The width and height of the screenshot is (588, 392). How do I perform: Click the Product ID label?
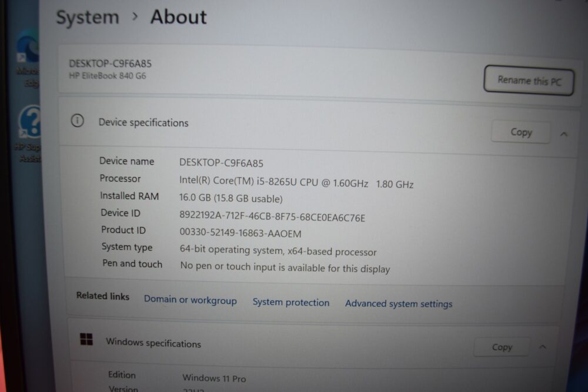(x=123, y=230)
